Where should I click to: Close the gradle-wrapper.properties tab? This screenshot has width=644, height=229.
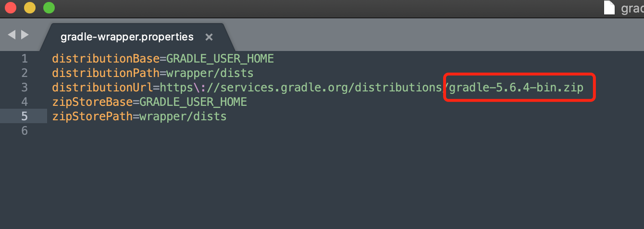click(x=209, y=37)
